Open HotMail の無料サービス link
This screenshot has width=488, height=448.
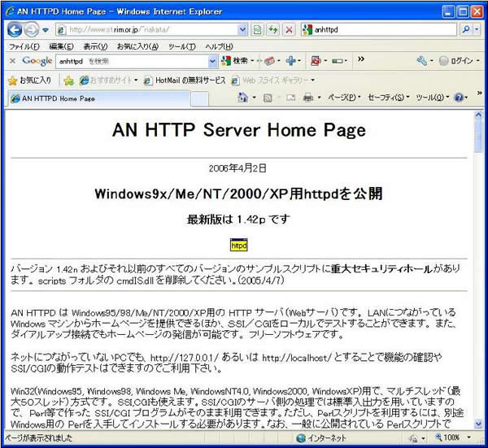coord(185,80)
